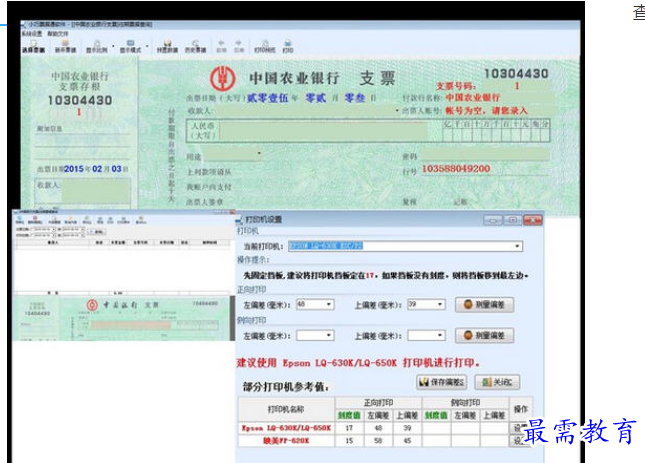Click 上偏差 cell 45 in 映美 row

tap(407, 441)
